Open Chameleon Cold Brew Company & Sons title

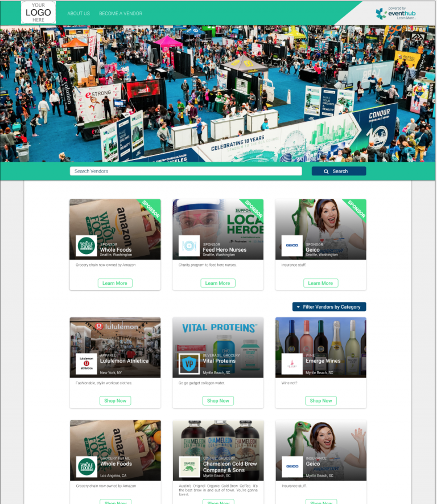(230, 467)
